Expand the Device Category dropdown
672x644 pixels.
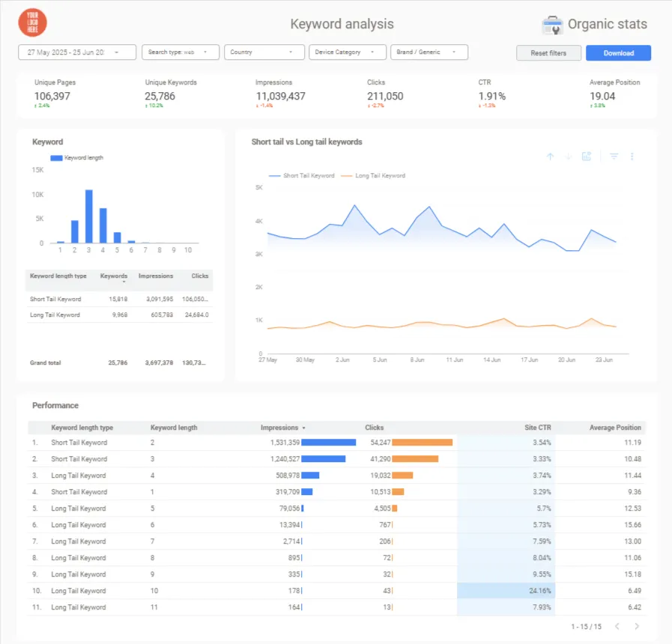348,52
